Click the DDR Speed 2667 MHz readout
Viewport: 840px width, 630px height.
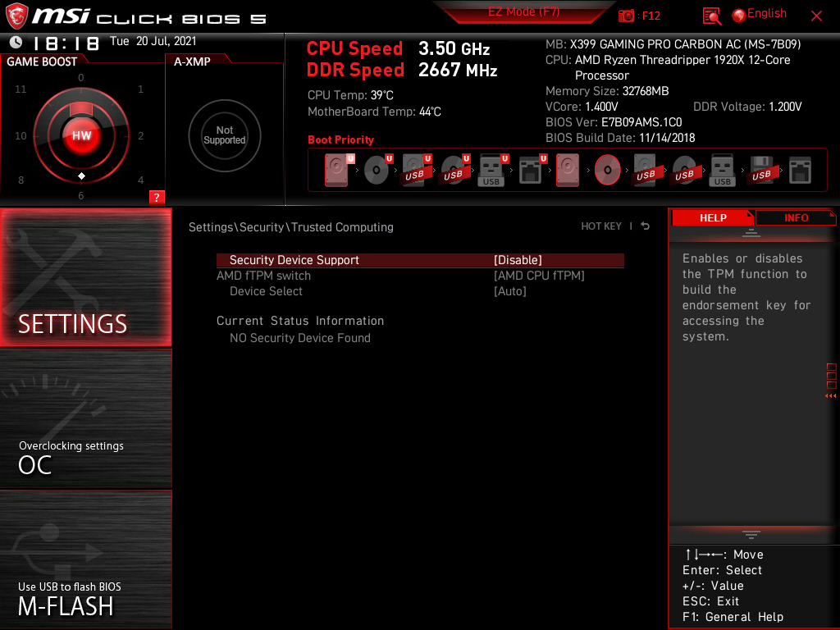402,70
